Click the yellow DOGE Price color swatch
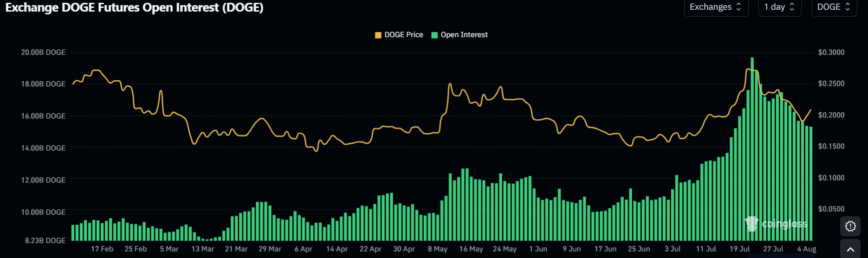 [x=378, y=35]
